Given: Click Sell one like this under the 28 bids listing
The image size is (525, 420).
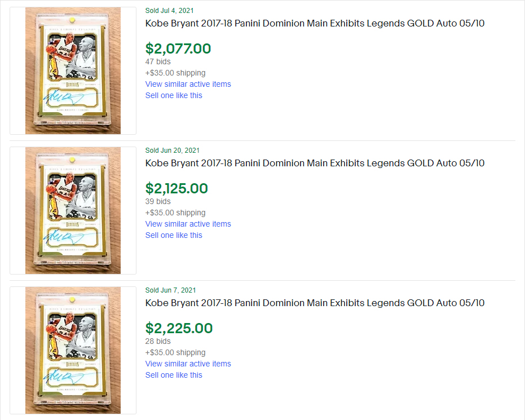Looking at the screenshot, I should 174,375.
